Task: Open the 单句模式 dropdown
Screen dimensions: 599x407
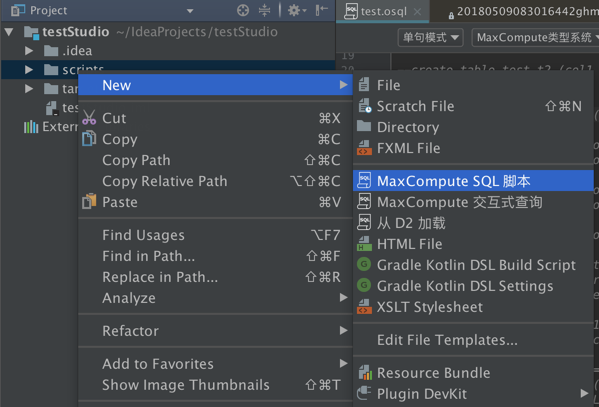Action: pyautogui.click(x=431, y=37)
